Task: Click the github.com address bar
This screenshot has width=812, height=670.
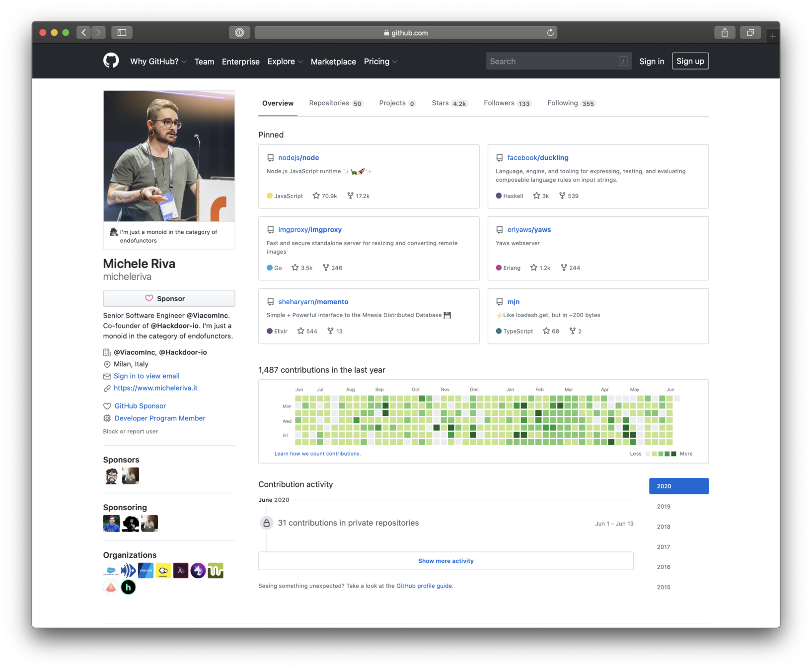Action: (405, 33)
